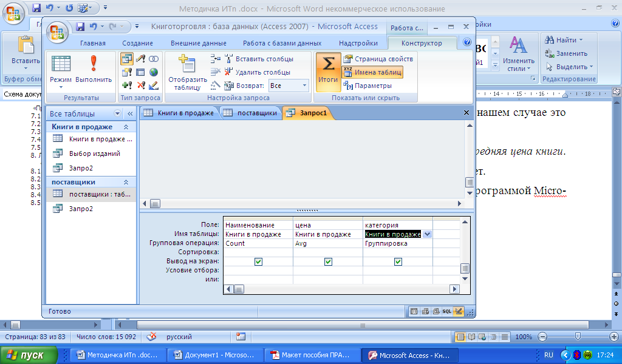622x364 pixels.
Task: Switch to the поставщики document tab
Action: point(250,113)
